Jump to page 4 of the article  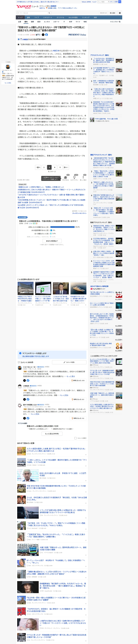[x=55, y=167]
